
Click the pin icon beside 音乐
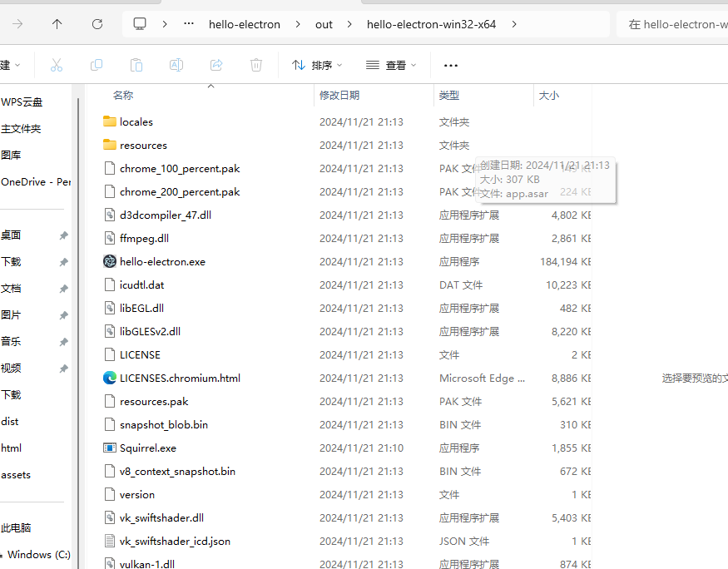click(x=63, y=342)
